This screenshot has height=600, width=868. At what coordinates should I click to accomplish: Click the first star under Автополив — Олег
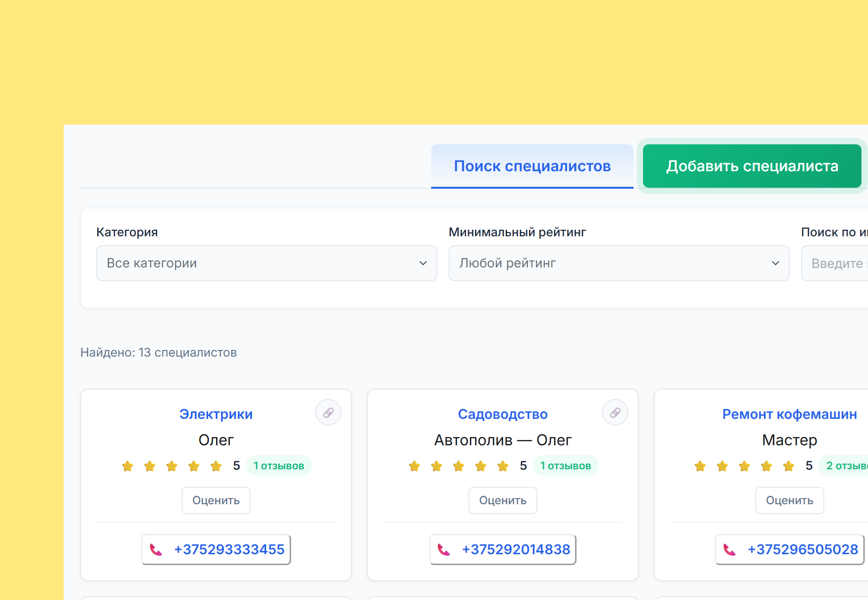coord(414,466)
